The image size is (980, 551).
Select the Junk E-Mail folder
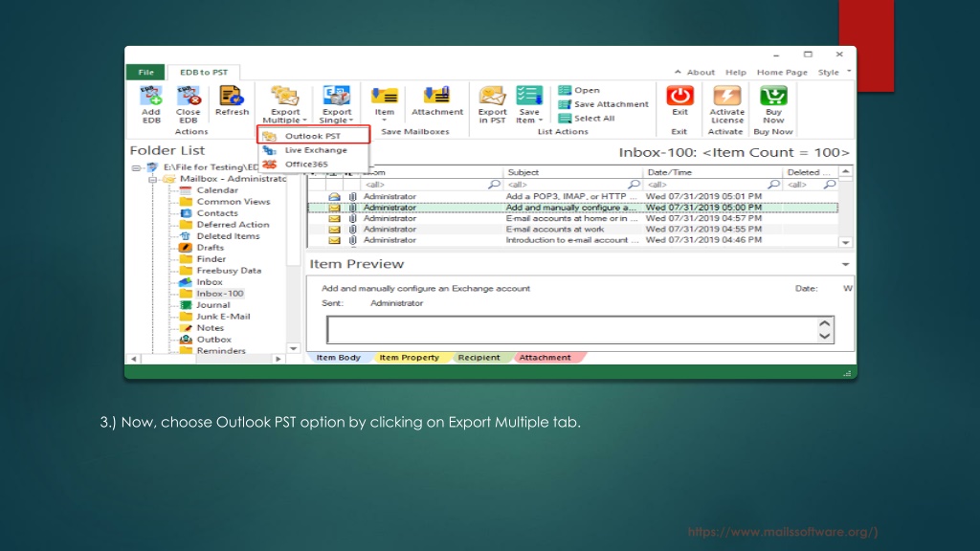pos(223,316)
